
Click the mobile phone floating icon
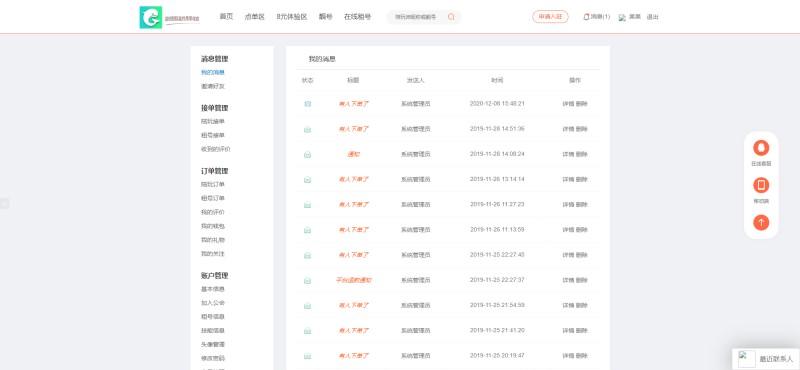[761, 185]
